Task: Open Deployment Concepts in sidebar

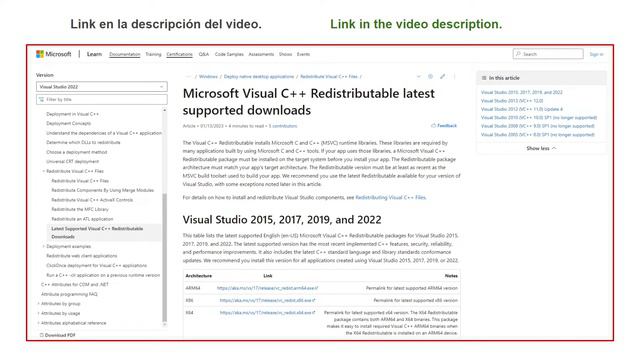Action: [69, 123]
